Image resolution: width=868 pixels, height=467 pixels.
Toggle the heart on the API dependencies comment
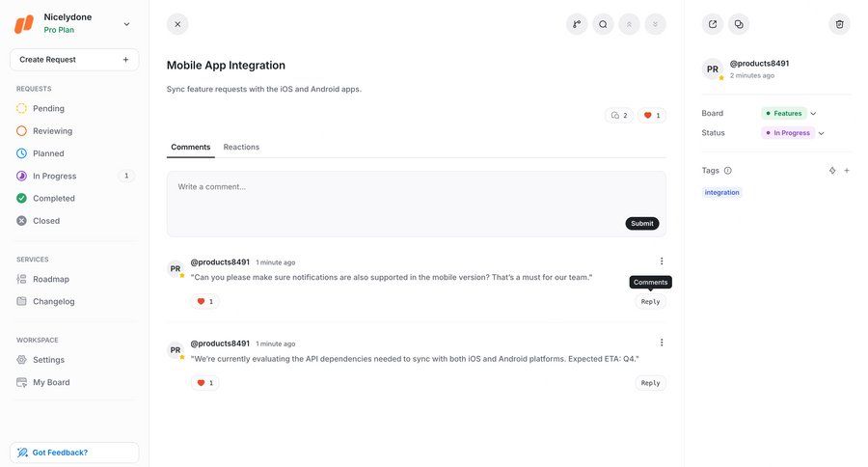204,383
